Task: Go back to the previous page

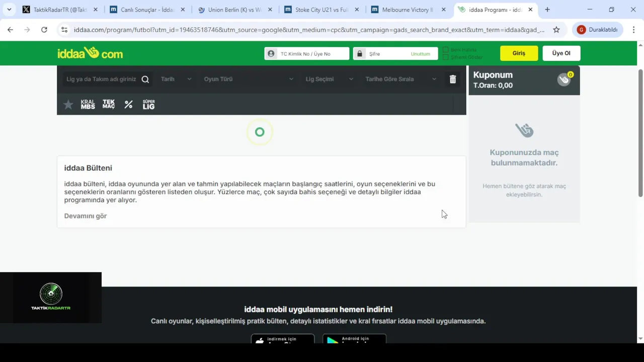Action: pyautogui.click(x=10, y=30)
